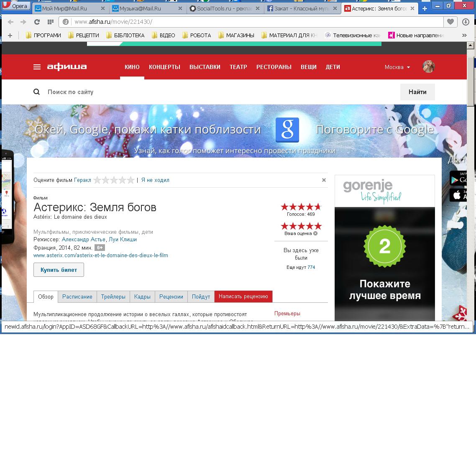The image size is (476, 460).
Task: Switch to the Кадры tab
Action: [x=142, y=296]
